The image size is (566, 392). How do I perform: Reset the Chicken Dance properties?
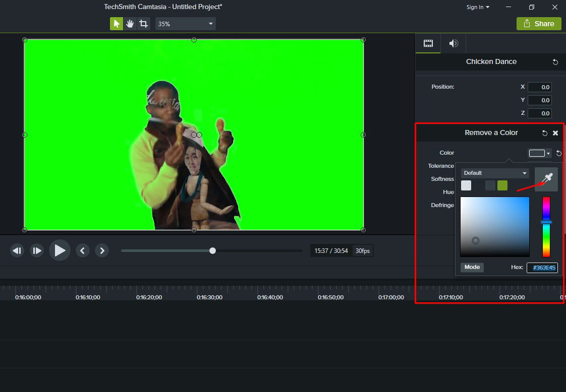(x=555, y=61)
